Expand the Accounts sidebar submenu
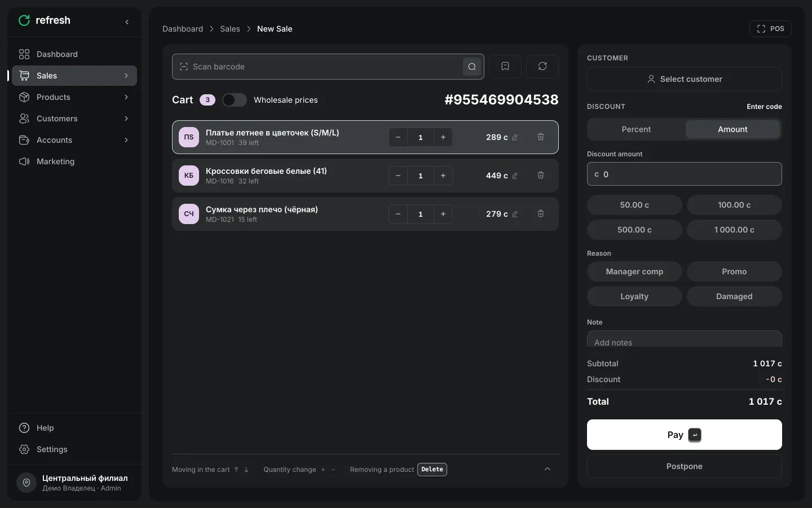The image size is (812, 508). [126, 140]
